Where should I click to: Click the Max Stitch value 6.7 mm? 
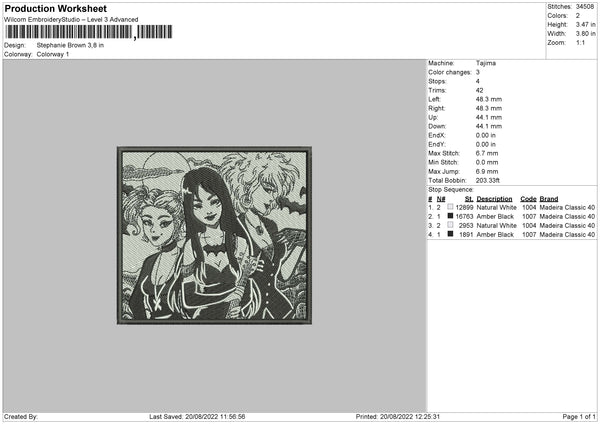[x=487, y=153]
